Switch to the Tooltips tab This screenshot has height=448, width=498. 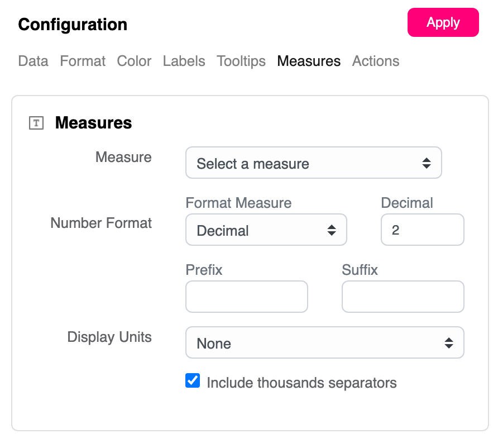click(241, 61)
